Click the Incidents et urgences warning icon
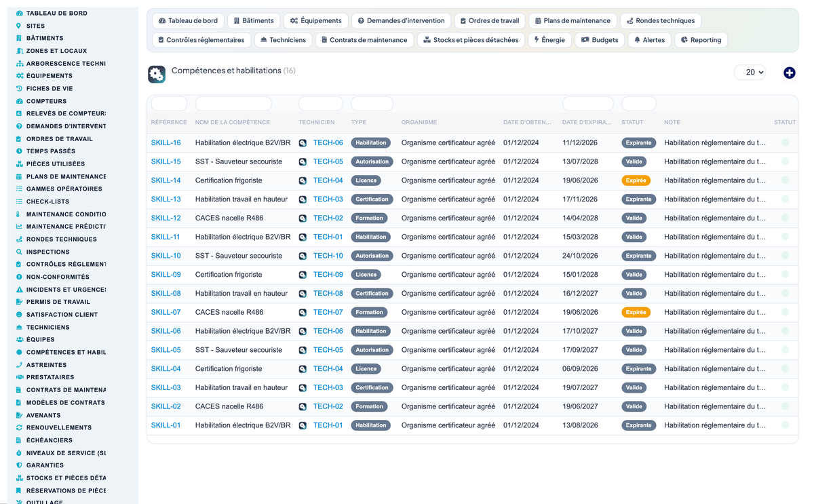Screen dimensions: 814x504 19,290
